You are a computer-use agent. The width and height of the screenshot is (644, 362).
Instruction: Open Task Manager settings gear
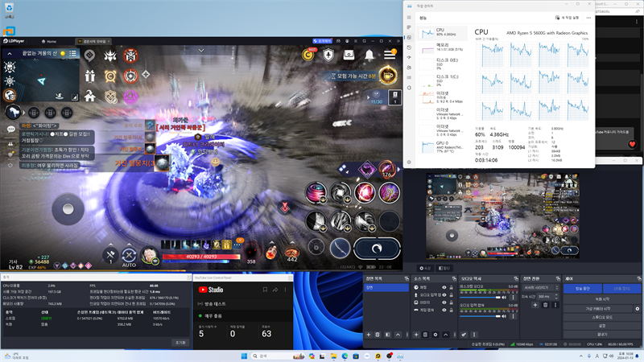pos(409,162)
